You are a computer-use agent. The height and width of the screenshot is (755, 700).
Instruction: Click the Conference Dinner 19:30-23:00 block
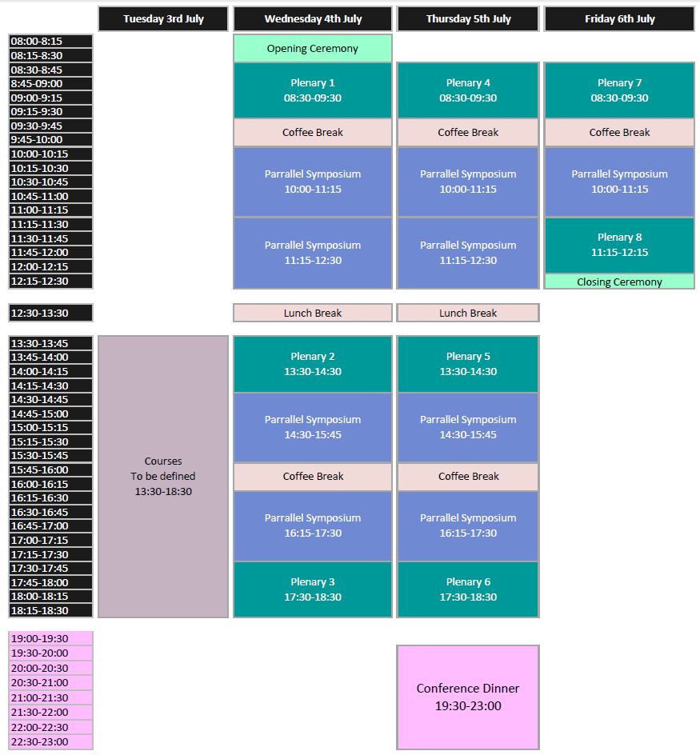click(468, 697)
